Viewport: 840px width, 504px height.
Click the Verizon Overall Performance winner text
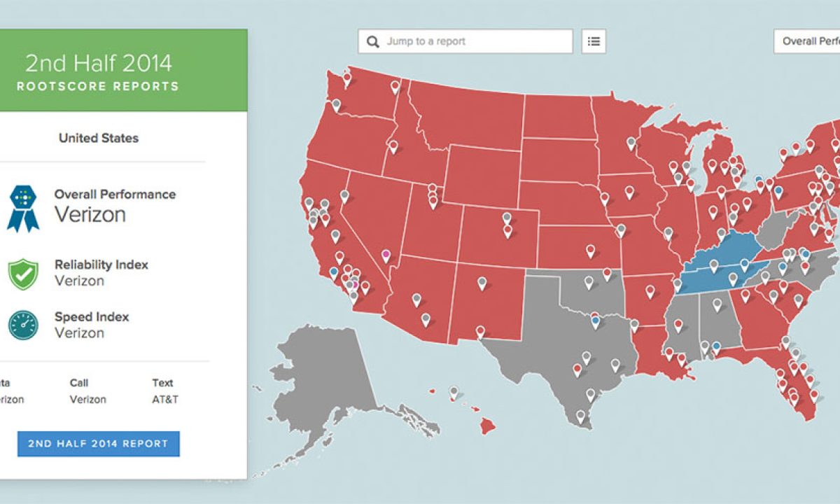(x=90, y=214)
